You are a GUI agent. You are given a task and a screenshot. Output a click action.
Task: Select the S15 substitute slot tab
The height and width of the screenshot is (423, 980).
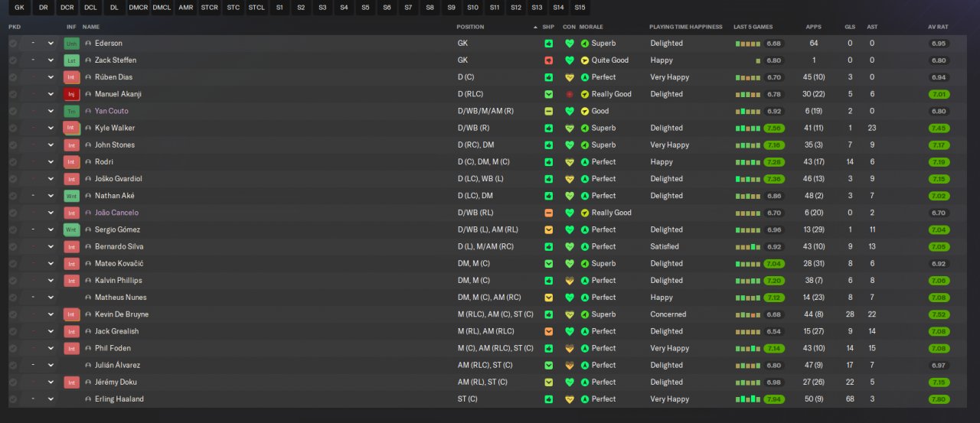pyautogui.click(x=580, y=8)
